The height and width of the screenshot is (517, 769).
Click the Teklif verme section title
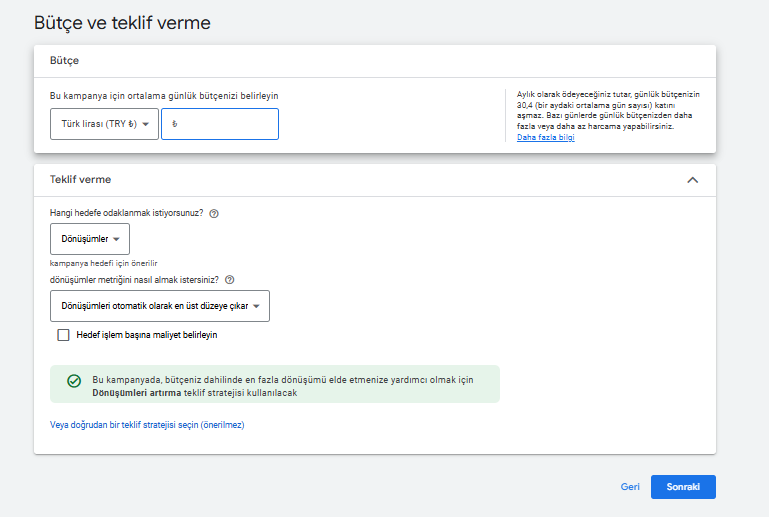tap(80, 180)
